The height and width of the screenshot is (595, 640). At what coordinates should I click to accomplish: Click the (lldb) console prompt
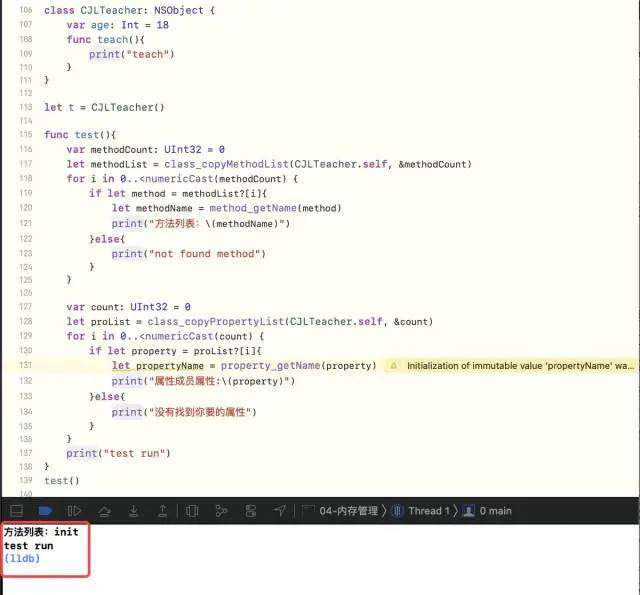click(22, 558)
